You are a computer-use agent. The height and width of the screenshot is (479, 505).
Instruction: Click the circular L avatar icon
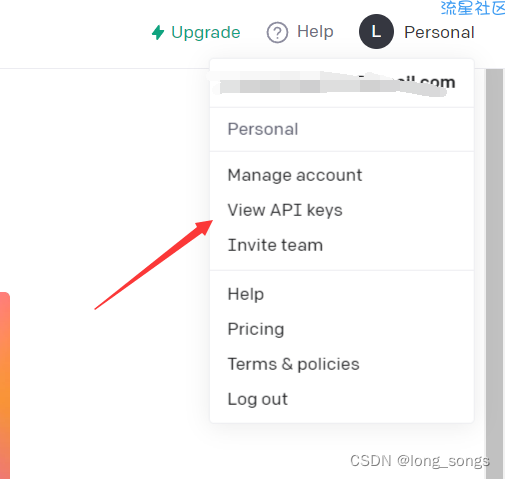click(x=376, y=32)
